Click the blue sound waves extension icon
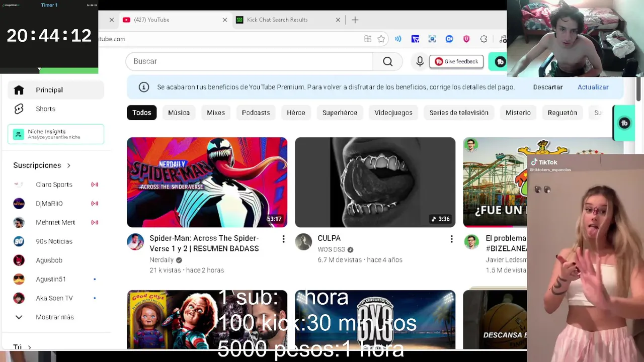This screenshot has width=644, height=362. 398,39
